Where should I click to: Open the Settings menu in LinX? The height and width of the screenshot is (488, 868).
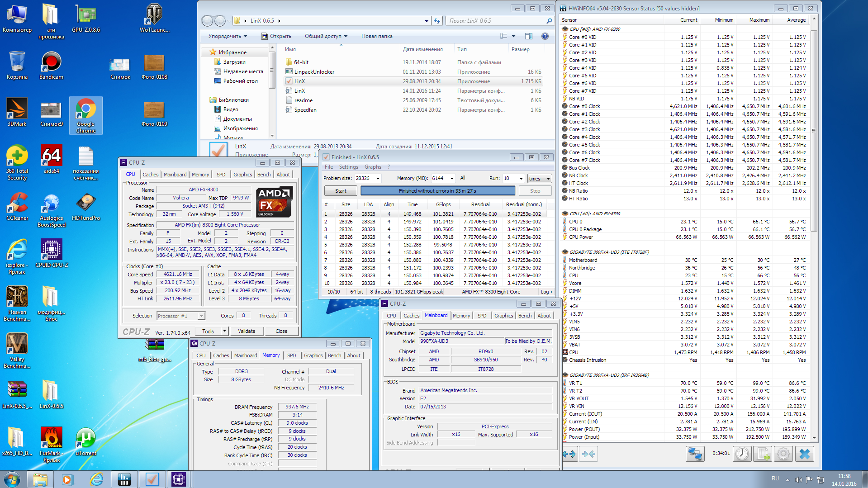coord(348,167)
